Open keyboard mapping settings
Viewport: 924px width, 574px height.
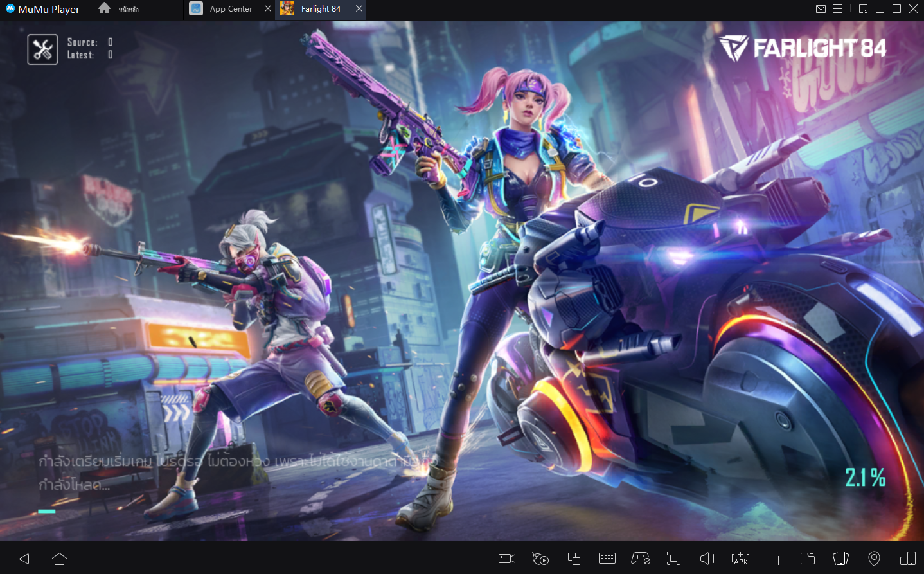pyautogui.click(x=607, y=559)
